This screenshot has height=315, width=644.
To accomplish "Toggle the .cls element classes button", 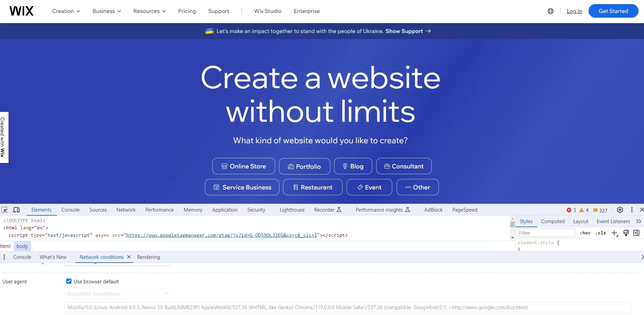I will [600, 233].
